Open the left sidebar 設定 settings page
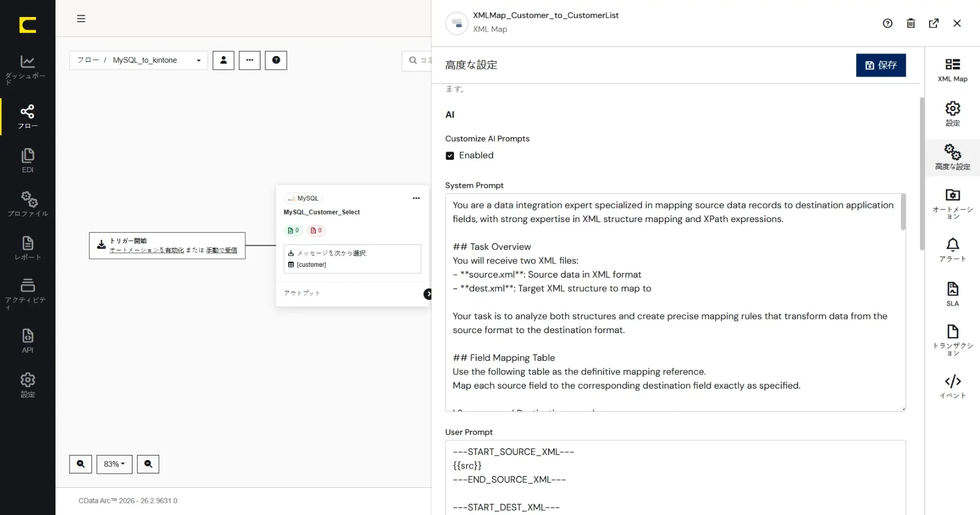This screenshot has height=515, width=980. (x=27, y=385)
